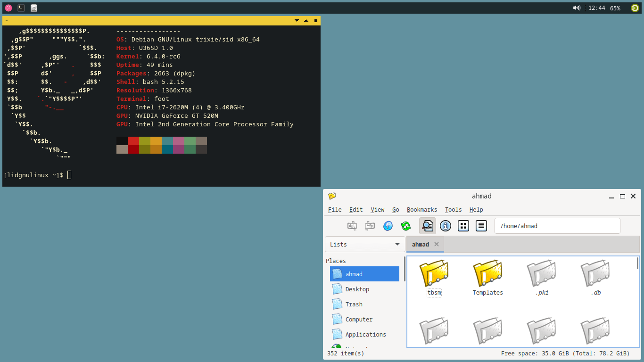Click the speaker volume icon in the panel

click(x=577, y=8)
